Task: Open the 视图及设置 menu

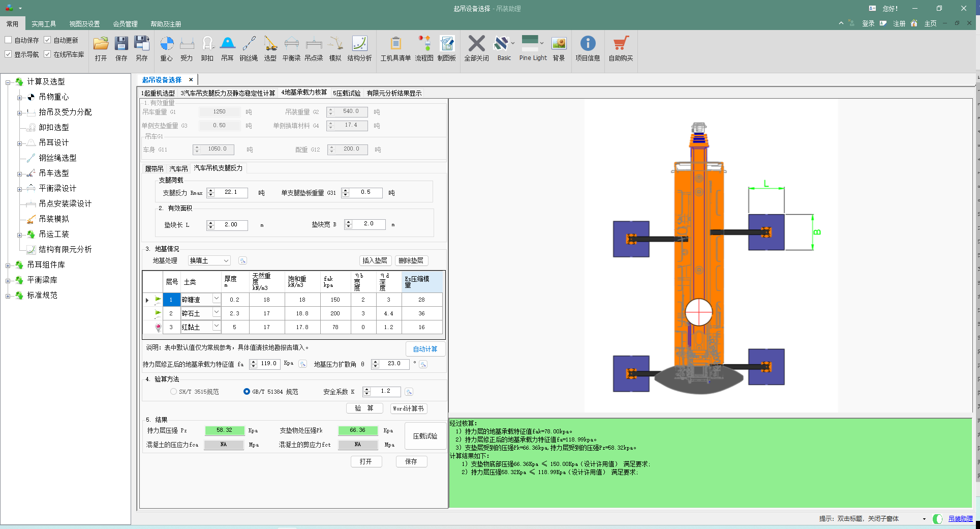Action: [x=84, y=24]
